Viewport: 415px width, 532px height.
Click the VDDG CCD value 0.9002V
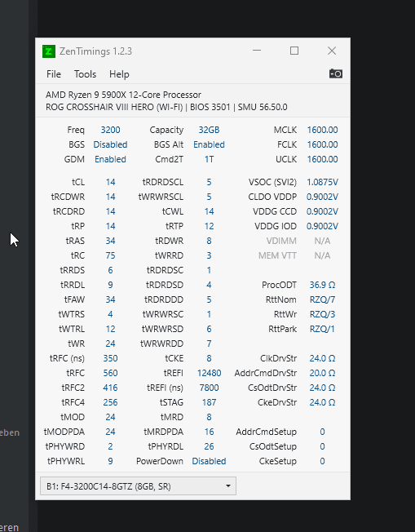(322, 211)
